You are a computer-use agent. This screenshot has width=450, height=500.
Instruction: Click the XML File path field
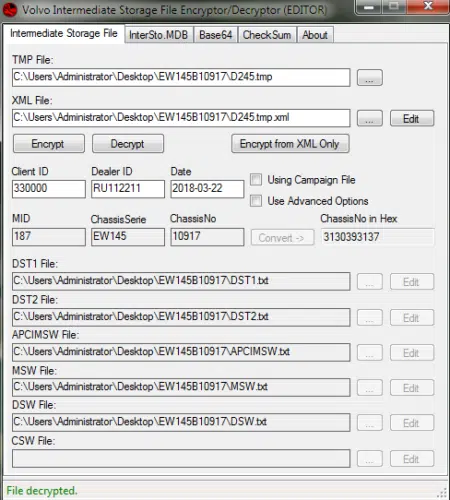click(x=181, y=118)
